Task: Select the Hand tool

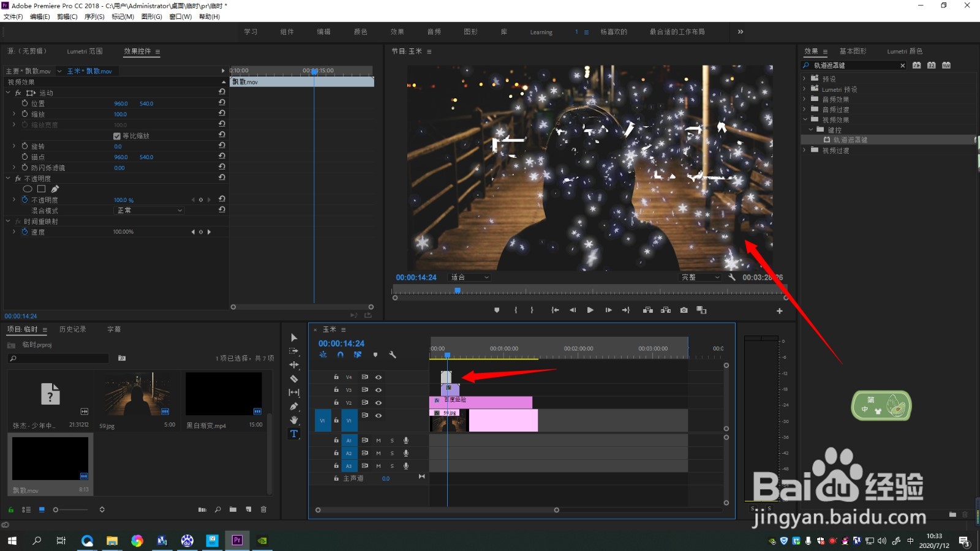Action: tap(294, 420)
